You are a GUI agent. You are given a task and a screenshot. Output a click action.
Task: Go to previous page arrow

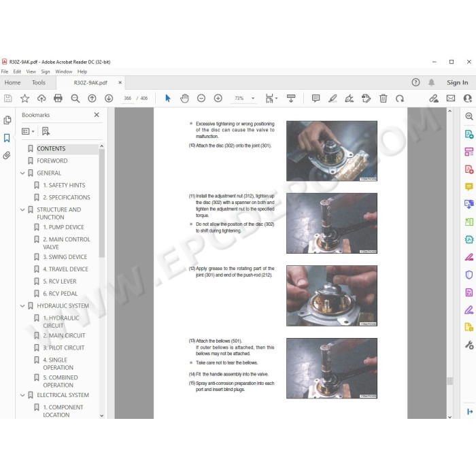[92, 99]
